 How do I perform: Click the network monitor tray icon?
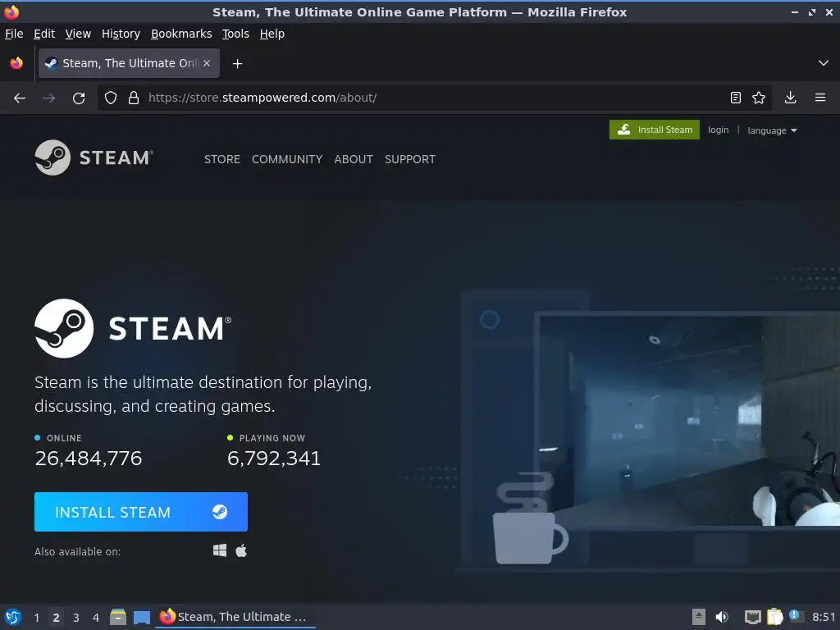click(753, 617)
